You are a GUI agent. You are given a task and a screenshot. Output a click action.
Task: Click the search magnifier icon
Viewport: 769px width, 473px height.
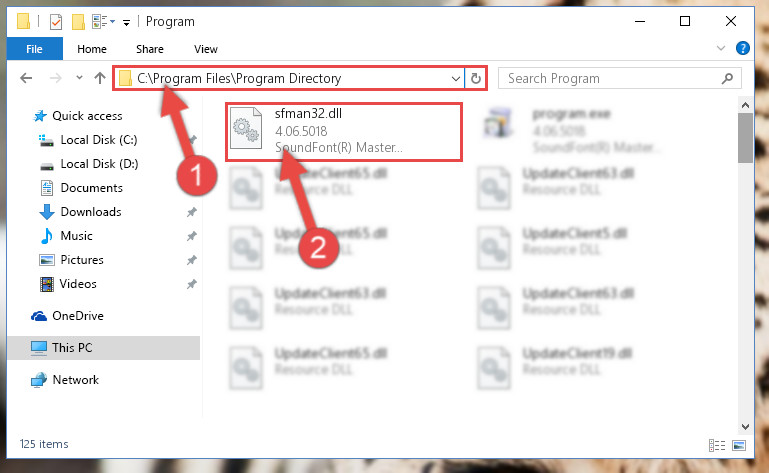tap(728, 78)
